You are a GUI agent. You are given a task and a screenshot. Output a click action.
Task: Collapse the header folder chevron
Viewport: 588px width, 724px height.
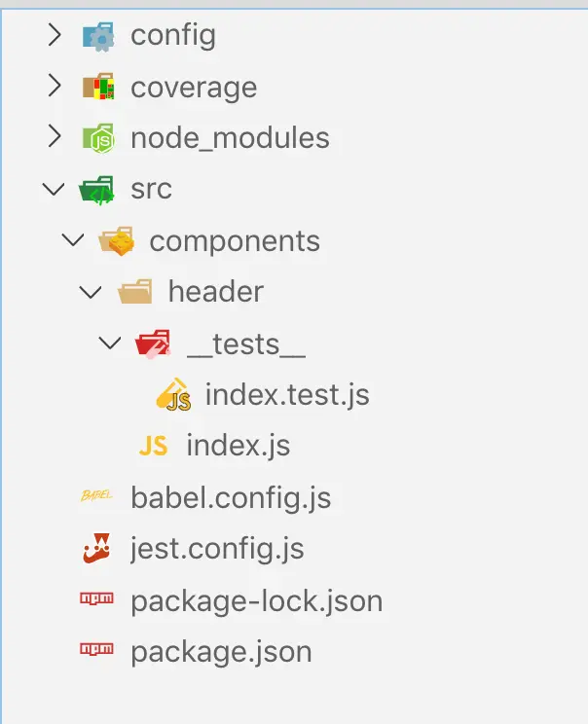tap(92, 292)
